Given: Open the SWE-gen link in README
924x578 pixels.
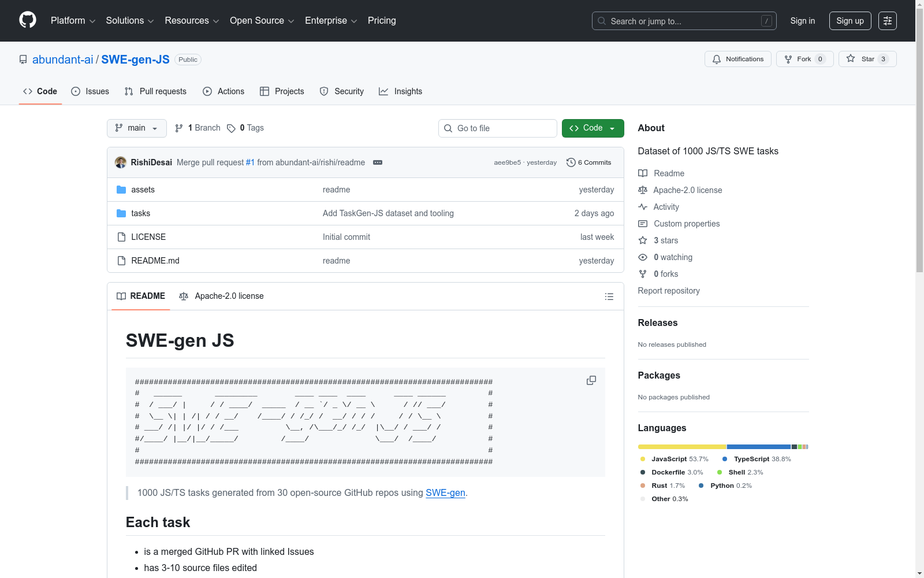Looking at the screenshot, I should [x=445, y=493].
